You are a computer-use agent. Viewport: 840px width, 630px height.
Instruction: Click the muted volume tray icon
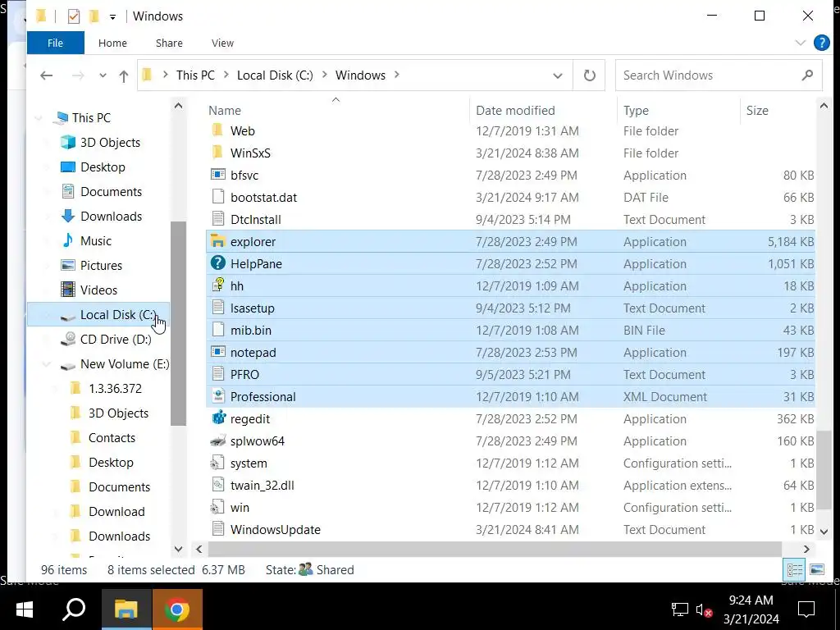pyautogui.click(x=704, y=609)
